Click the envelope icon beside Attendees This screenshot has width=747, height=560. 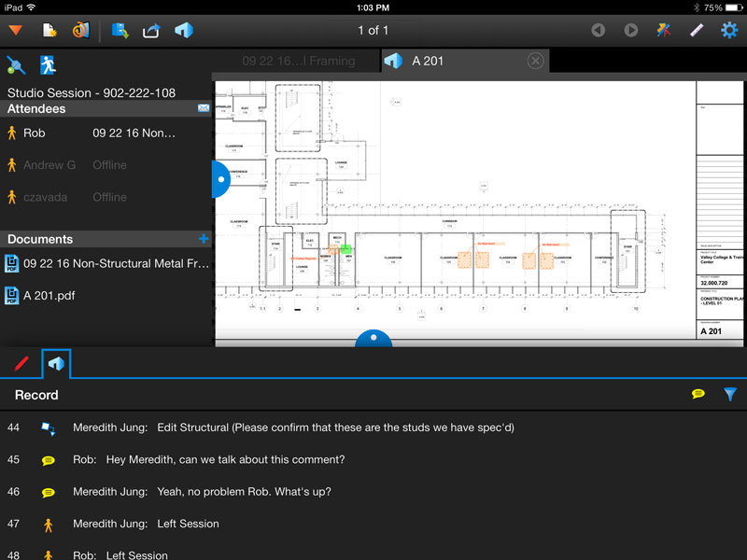(x=204, y=109)
